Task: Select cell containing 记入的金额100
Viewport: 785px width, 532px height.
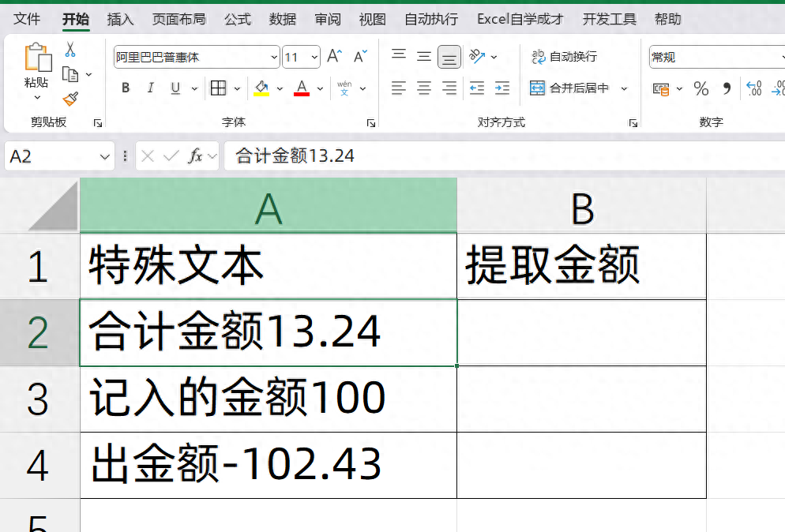Action: tap(269, 399)
